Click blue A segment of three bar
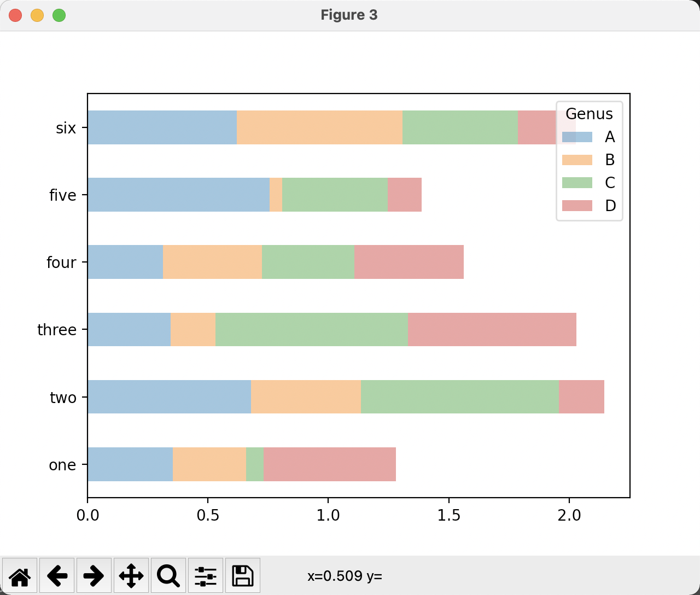The image size is (700, 595). click(x=129, y=329)
